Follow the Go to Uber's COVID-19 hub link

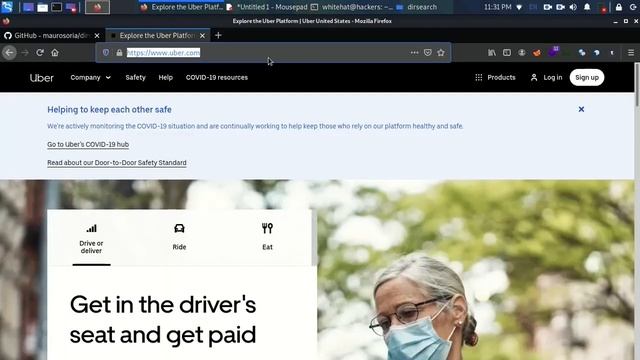coord(88,144)
